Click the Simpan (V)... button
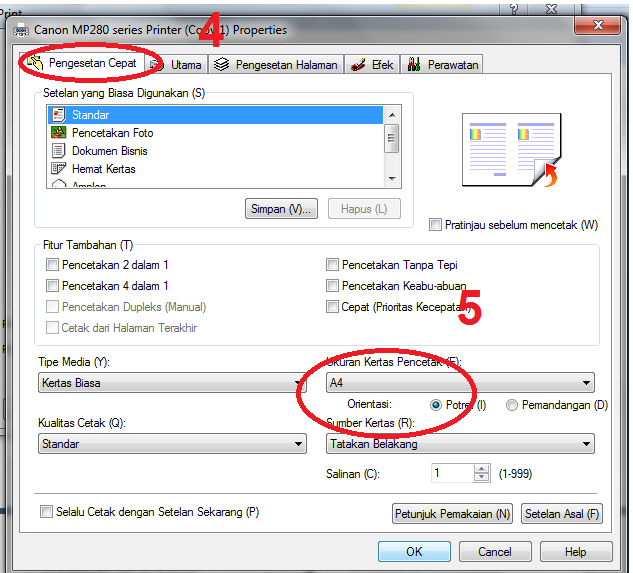 [x=281, y=209]
